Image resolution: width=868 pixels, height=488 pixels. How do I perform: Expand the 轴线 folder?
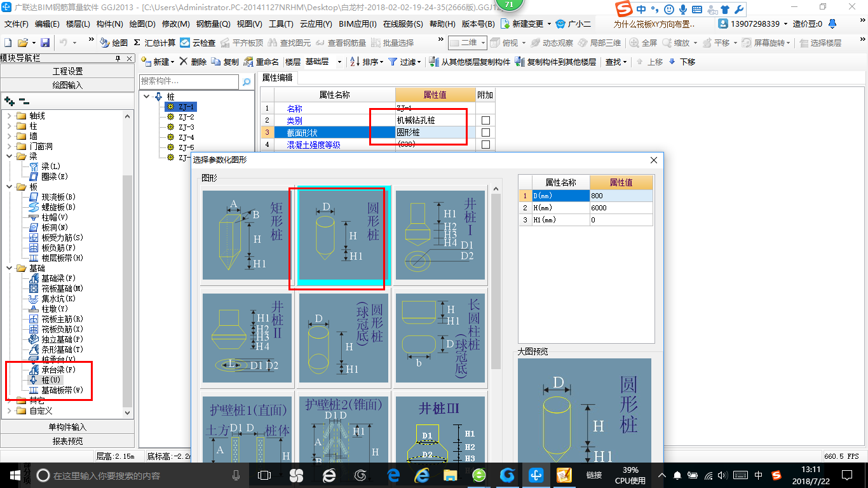(x=9, y=116)
